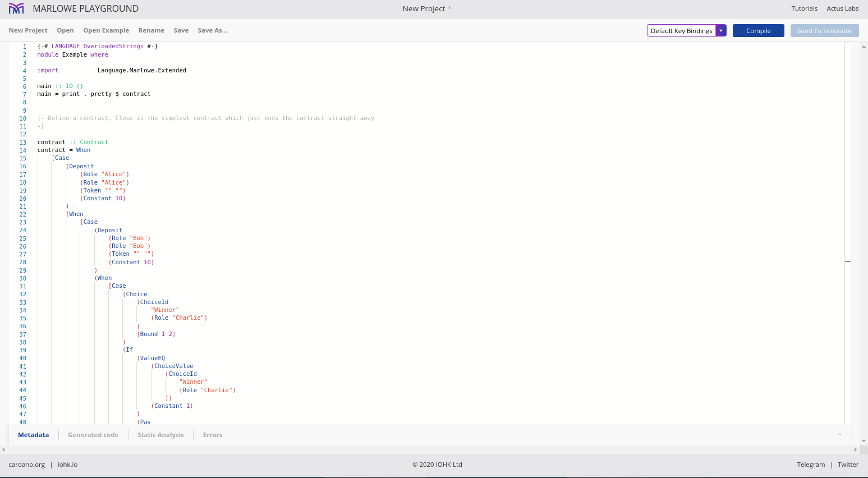This screenshot has width=868, height=478.
Task: Click Save As… in toolbar
Action: [212, 30]
